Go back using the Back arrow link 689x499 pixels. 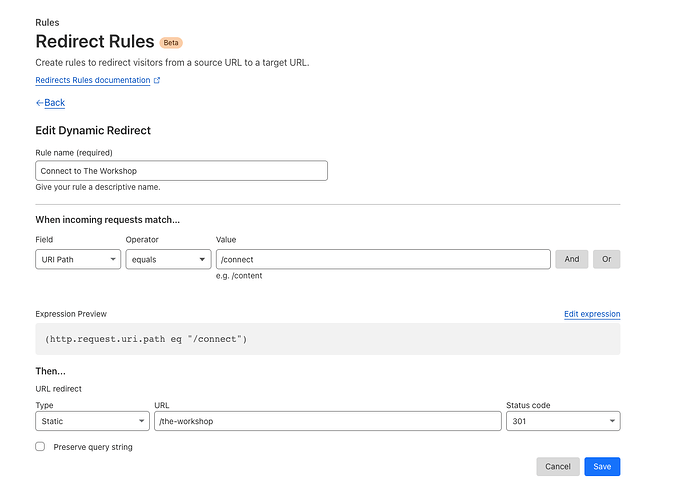pyautogui.click(x=50, y=103)
